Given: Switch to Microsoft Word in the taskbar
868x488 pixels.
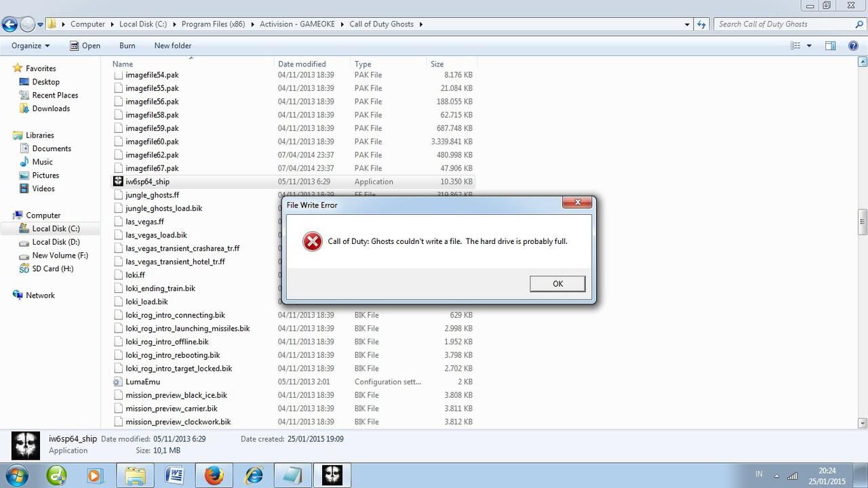Looking at the screenshot, I should coord(174,476).
